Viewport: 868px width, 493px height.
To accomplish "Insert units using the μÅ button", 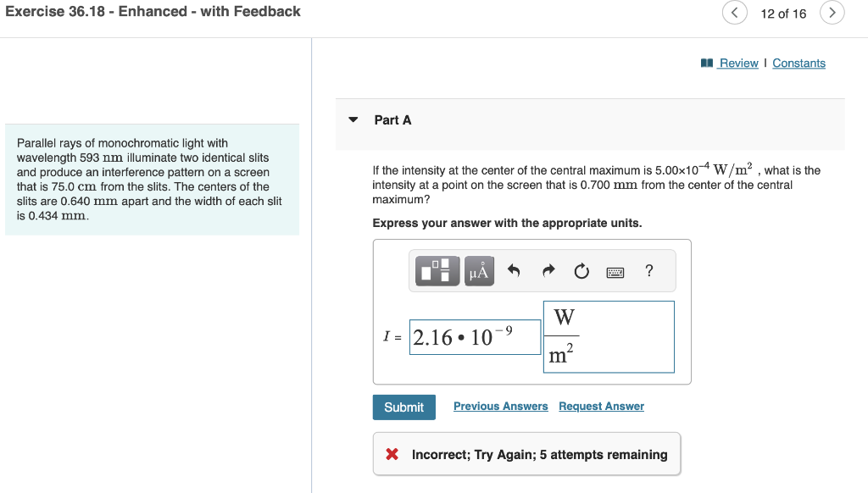I will click(479, 270).
